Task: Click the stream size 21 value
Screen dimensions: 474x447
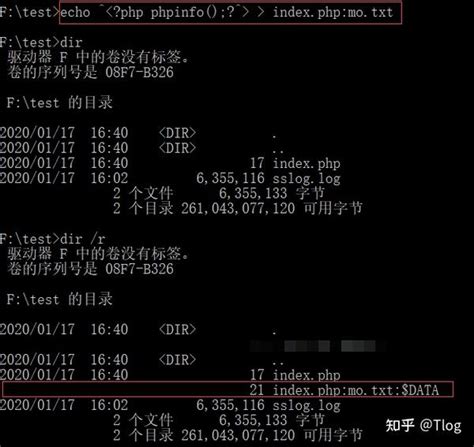Action: [x=257, y=390]
